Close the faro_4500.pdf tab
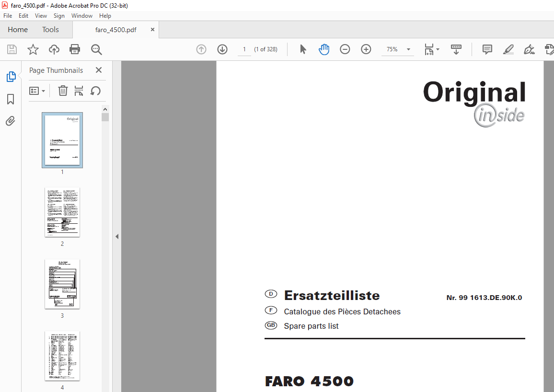Screen dimensions: 554x392 click(x=152, y=30)
